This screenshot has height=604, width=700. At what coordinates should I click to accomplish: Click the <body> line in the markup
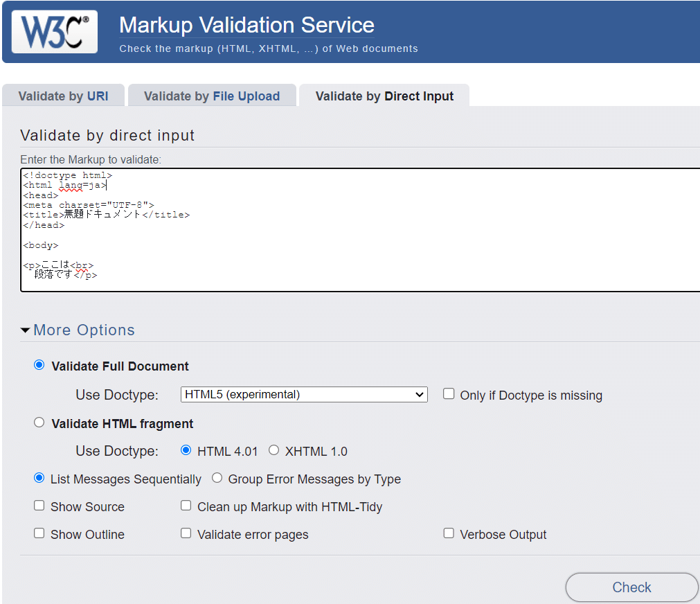[41, 245]
